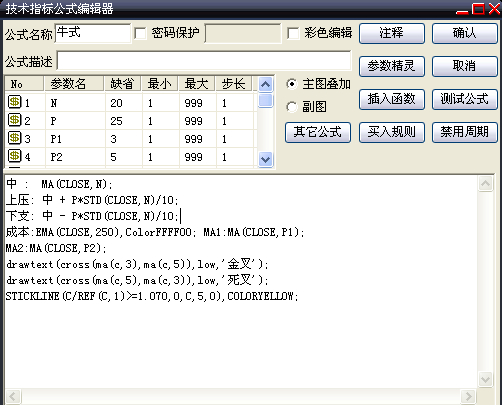The image size is (502, 405).
Task: Run 测试公式 to test the formula
Action: 465,99
